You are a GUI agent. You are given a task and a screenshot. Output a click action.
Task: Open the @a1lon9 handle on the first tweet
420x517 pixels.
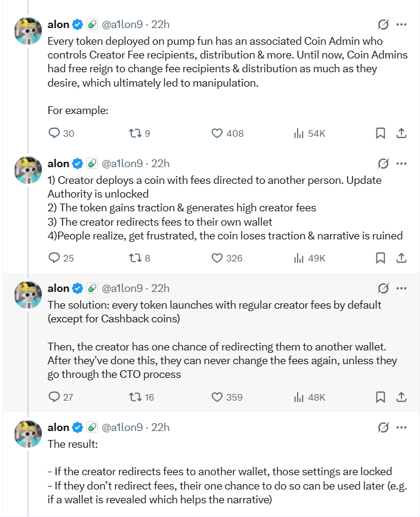123,24
